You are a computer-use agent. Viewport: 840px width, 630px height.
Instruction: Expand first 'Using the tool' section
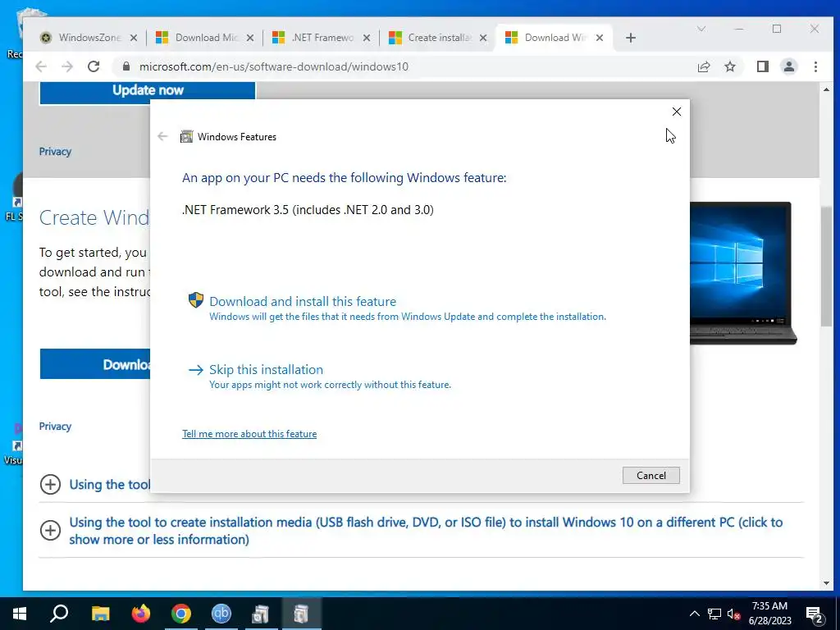pyautogui.click(x=50, y=485)
